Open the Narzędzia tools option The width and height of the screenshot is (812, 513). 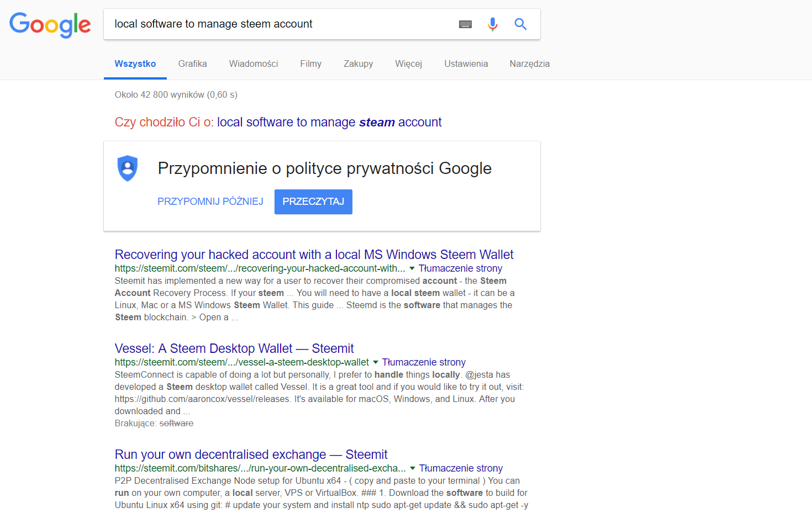[530, 64]
